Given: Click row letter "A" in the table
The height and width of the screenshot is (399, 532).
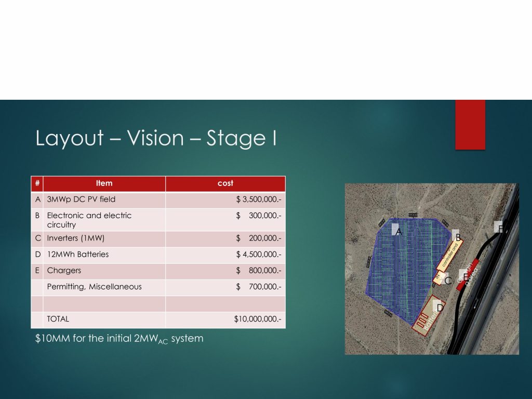Looking at the screenshot, I should pyautogui.click(x=37, y=199).
